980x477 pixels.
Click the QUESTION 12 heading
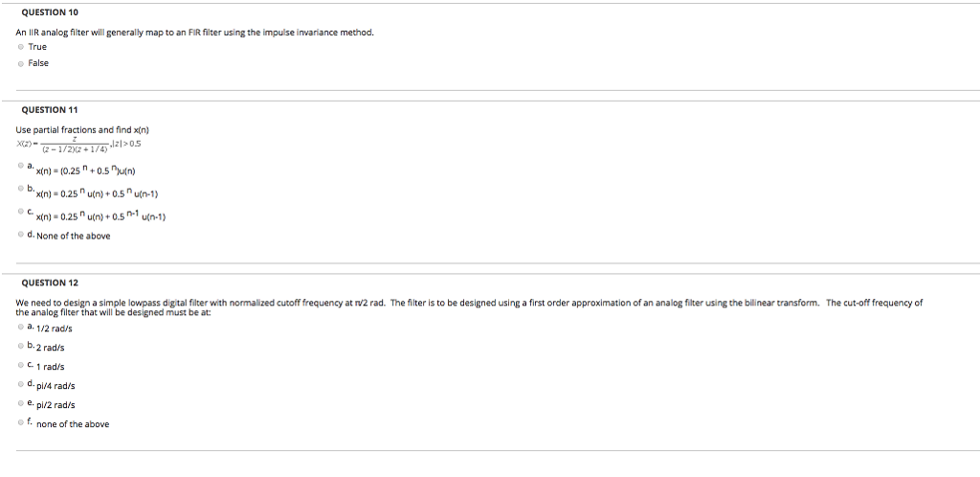pyautogui.click(x=50, y=283)
